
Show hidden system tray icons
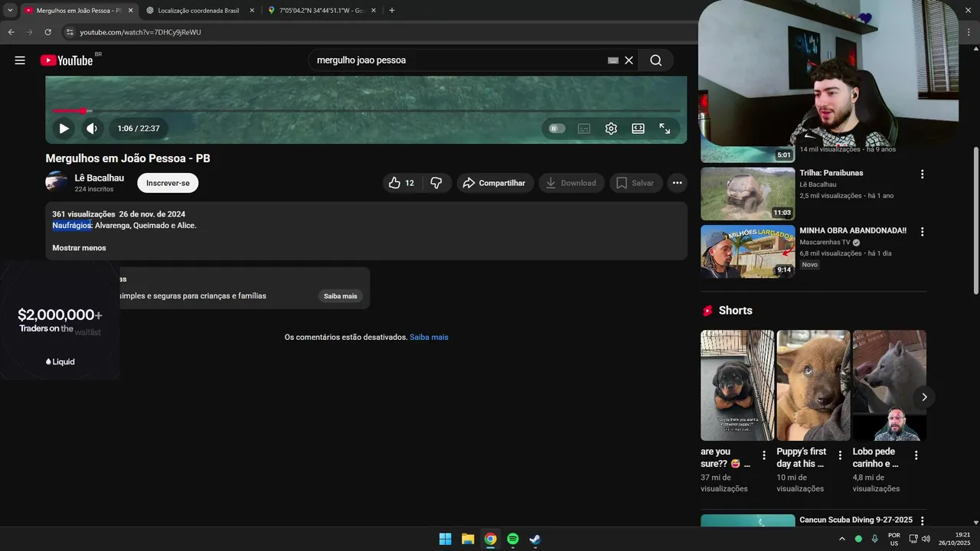tap(842, 539)
